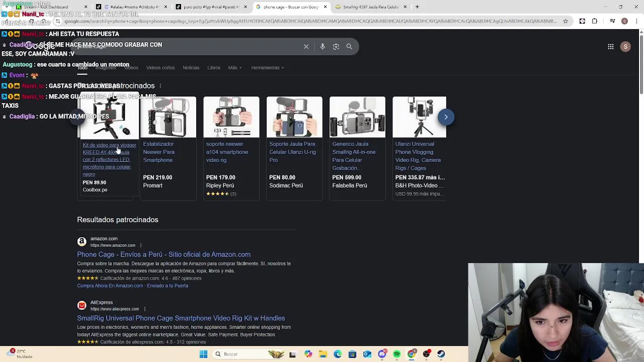The width and height of the screenshot is (644, 362).
Task: Open Outlook from taskbar
Action: click(x=367, y=354)
